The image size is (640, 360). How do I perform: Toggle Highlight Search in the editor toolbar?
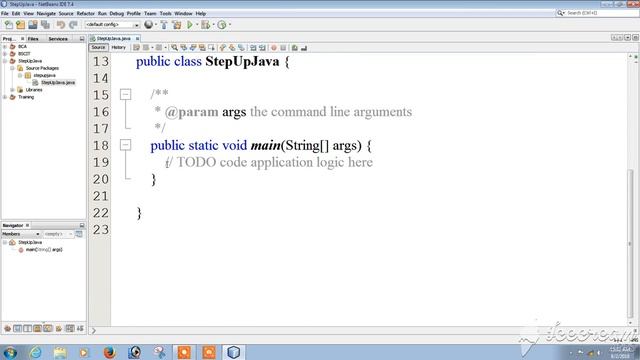click(x=202, y=48)
